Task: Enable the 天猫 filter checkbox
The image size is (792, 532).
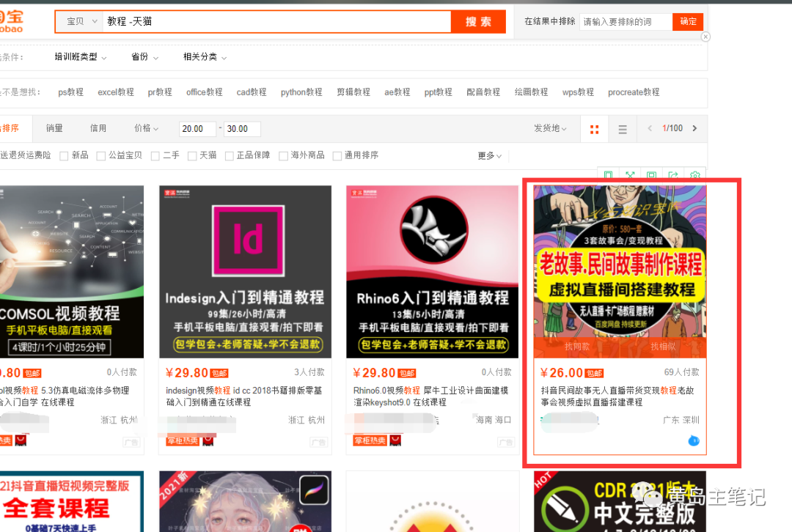Action: coord(192,156)
